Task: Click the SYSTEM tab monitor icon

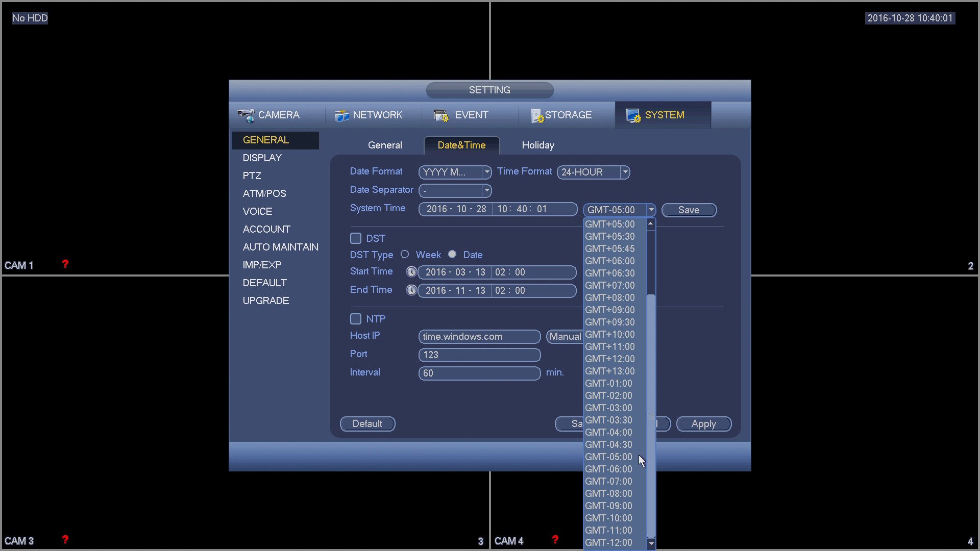Action: (633, 116)
